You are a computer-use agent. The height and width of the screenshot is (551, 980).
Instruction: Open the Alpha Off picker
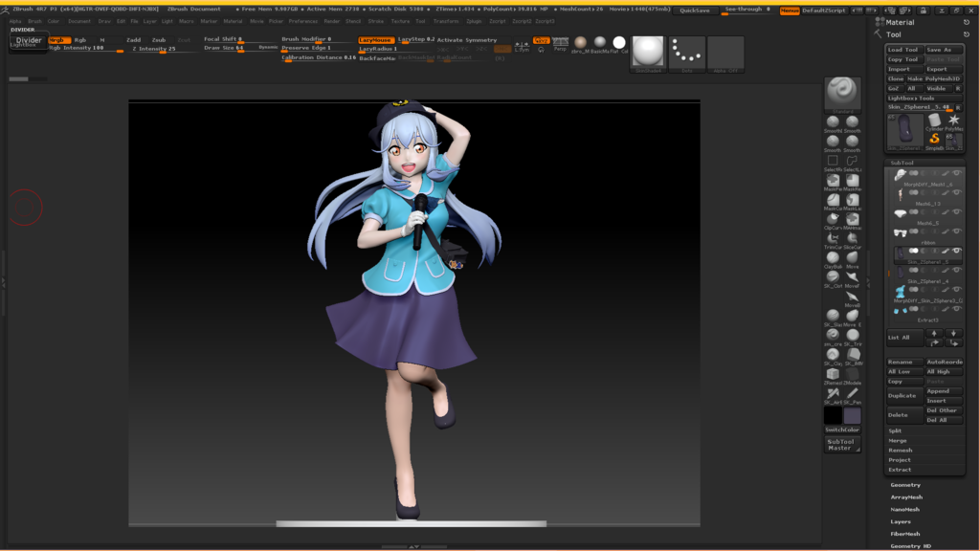pos(725,54)
